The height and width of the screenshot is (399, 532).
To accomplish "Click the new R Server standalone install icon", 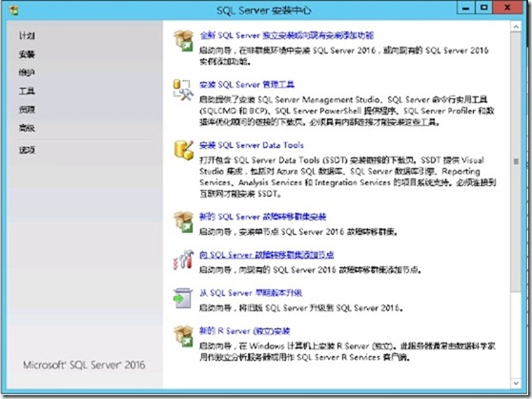I will click(x=184, y=336).
